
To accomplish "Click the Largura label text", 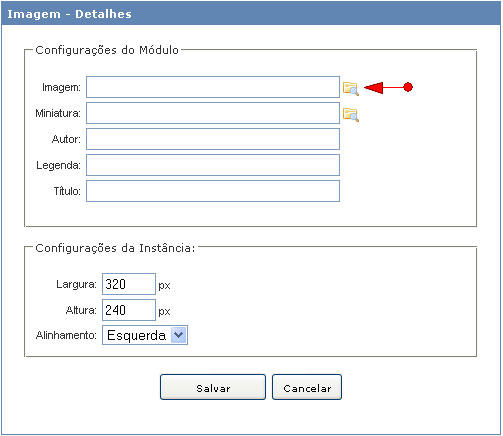I will coord(76,284).
